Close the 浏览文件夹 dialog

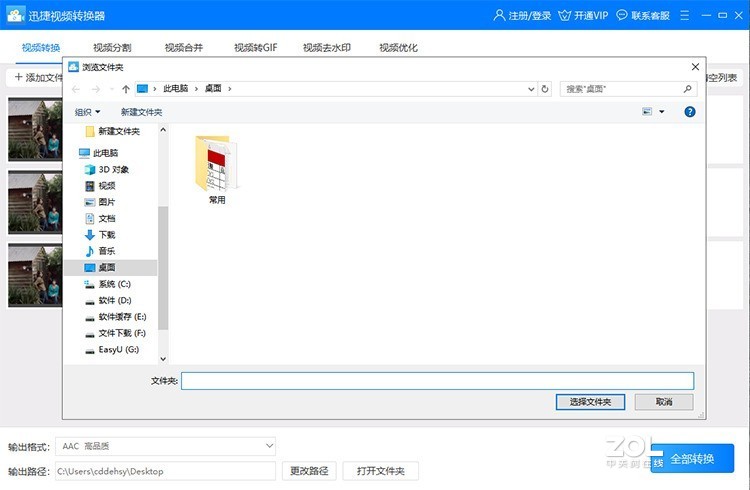pyautogui.click(x=695, y=67)
